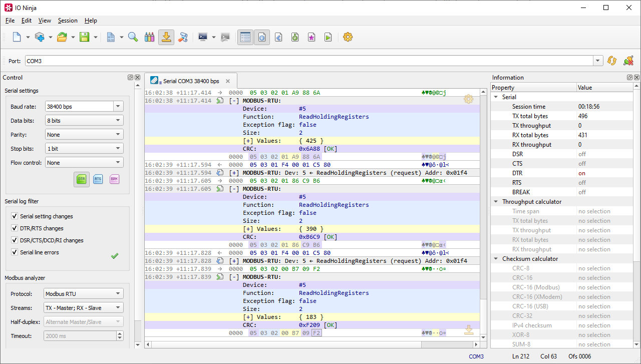The width and height of the screenshot is (641, 364).
Task: Collapse the Throughput calculator section
Action: coord(495,202)
